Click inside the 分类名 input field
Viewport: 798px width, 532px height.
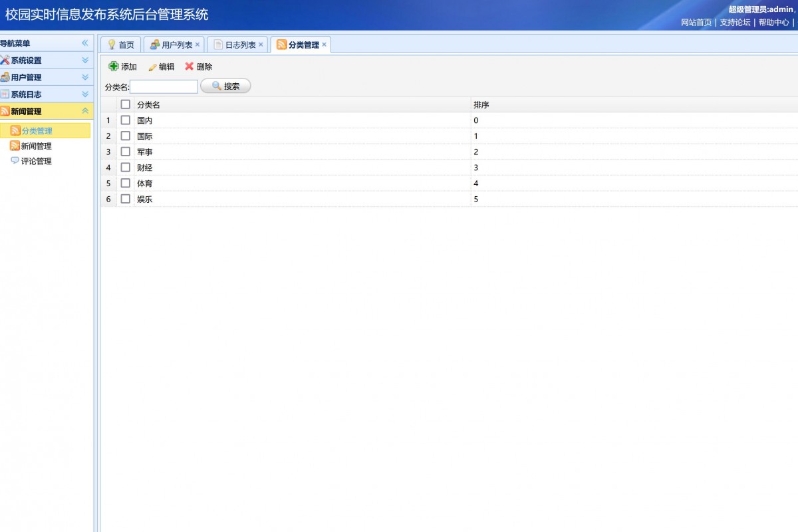(164, 86)
